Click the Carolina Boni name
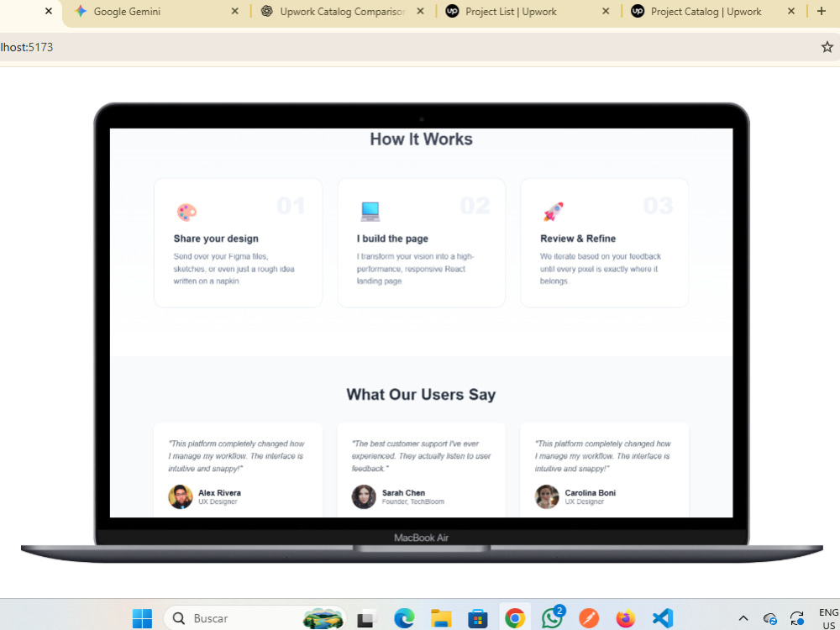 coord(591,493)
